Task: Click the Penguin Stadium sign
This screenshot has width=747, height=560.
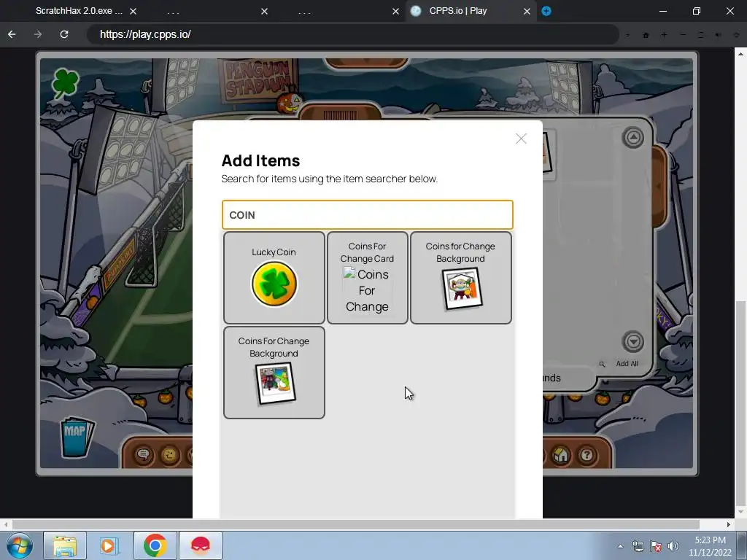Action: (258, 80)
